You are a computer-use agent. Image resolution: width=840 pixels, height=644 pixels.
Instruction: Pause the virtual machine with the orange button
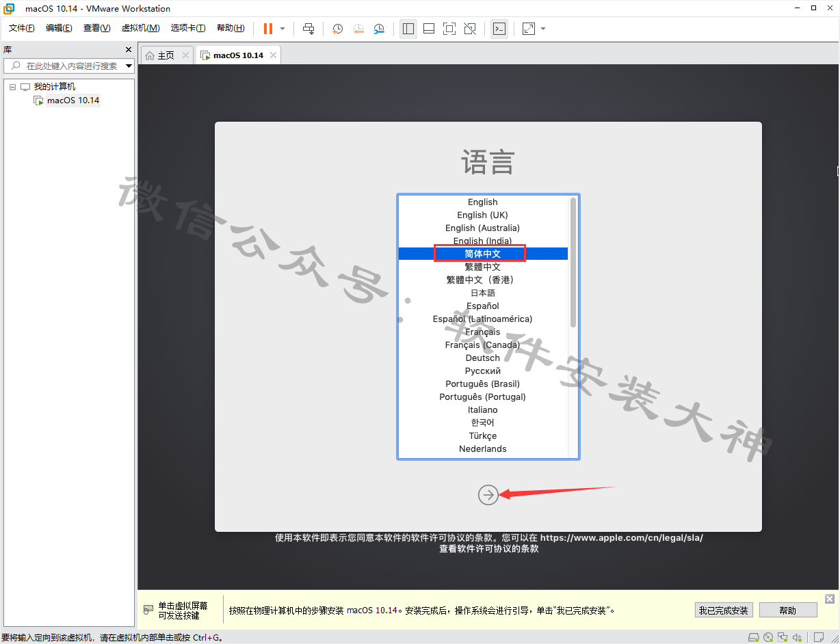[268, 29]
